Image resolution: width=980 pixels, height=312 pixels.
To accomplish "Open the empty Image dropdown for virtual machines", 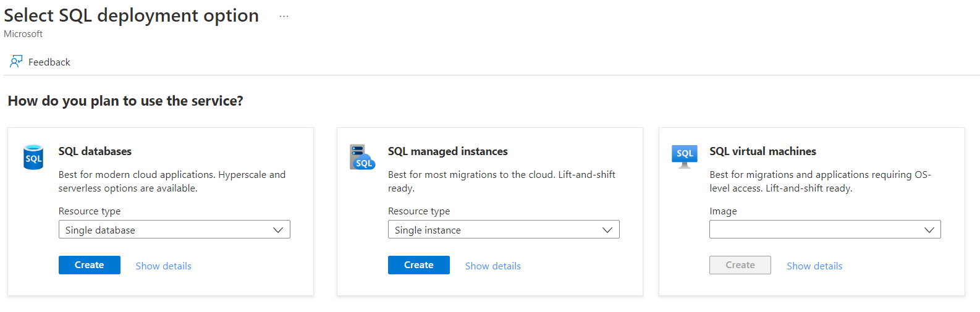I will pos(825,230).
